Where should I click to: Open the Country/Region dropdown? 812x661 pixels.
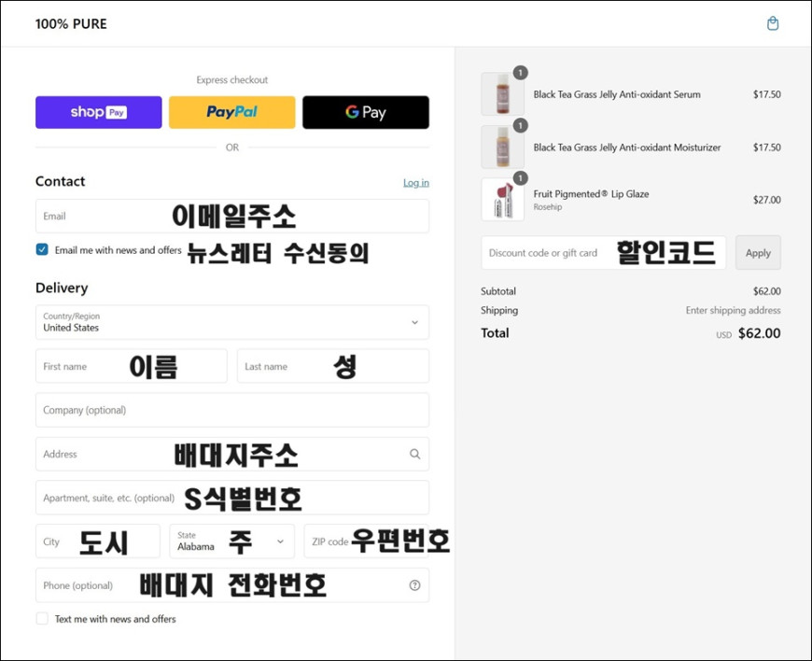(x=232, y=322)
